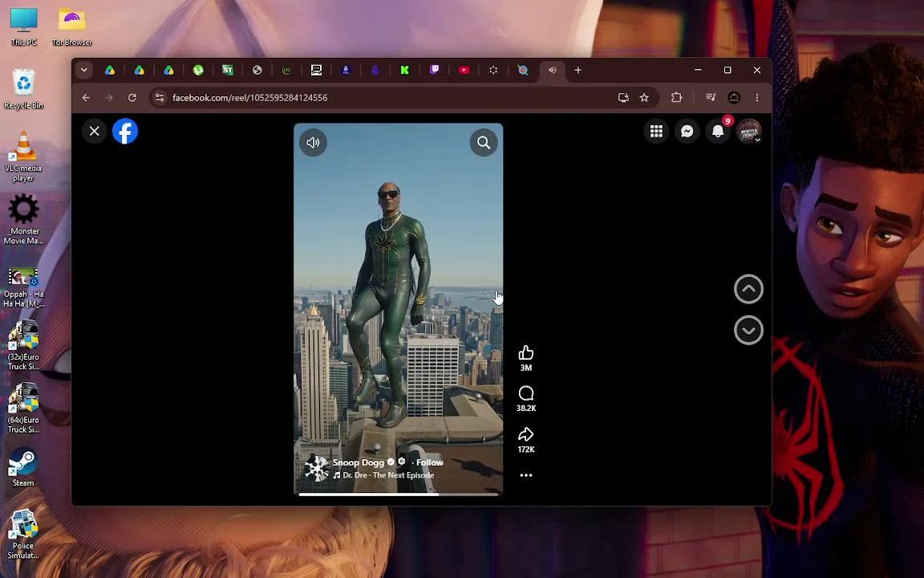
Task: Open This PC desktop icon
Action: tap(23, 27)
